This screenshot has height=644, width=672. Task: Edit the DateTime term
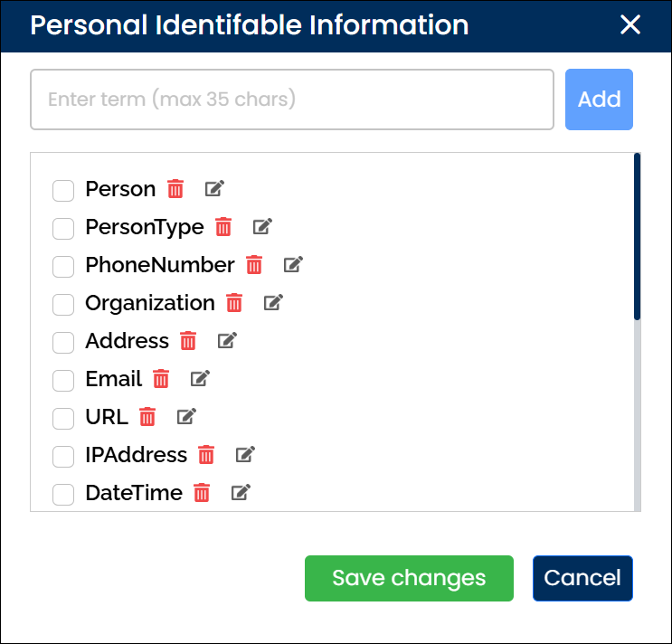point(240,493)
